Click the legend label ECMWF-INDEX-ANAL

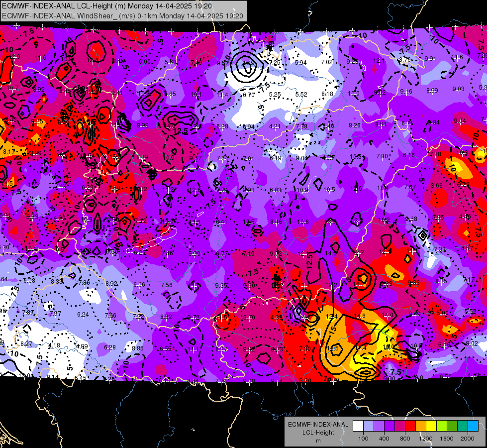pos(318,425)
